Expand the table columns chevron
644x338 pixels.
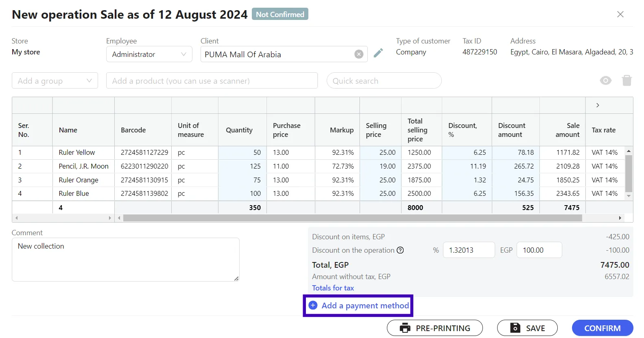click(x=598, y=105)
